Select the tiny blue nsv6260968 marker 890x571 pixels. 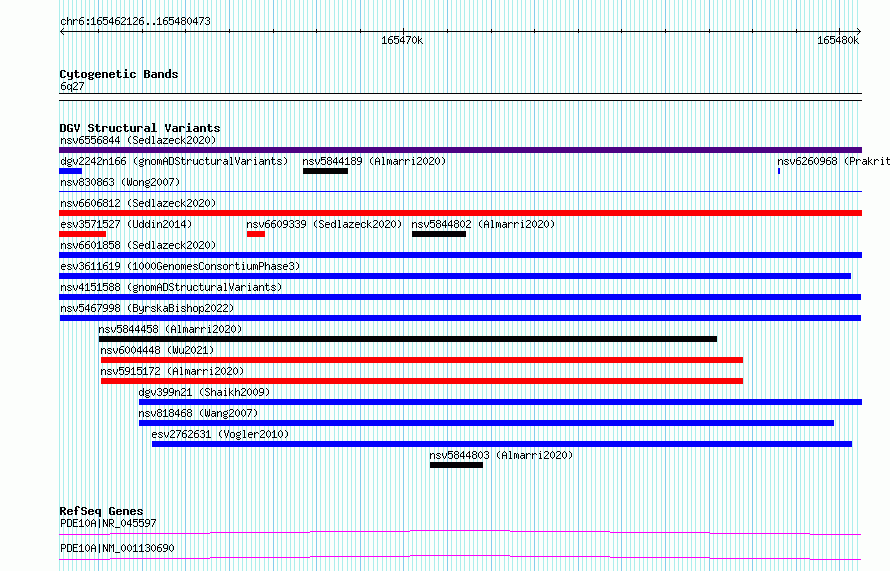779,171
